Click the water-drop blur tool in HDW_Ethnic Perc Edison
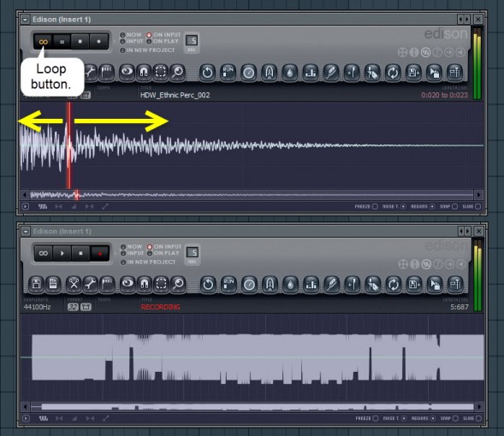Screen dimensions: 504x436 click(290, 72)
